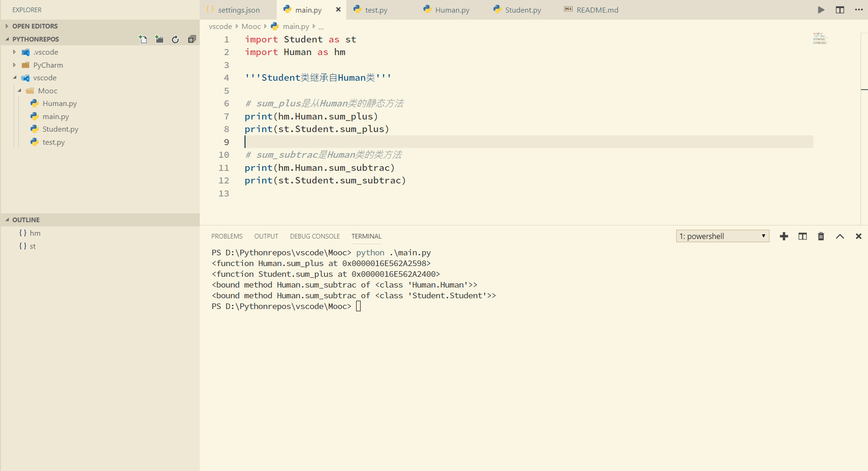Click print(st.Student.sum_subtrac) on line 12

(325, 180)
